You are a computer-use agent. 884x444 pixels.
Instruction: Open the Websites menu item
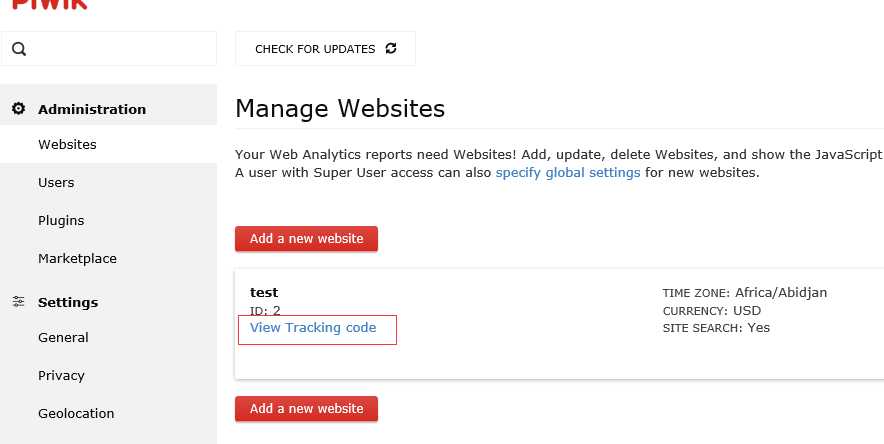[x=67, y=145]
